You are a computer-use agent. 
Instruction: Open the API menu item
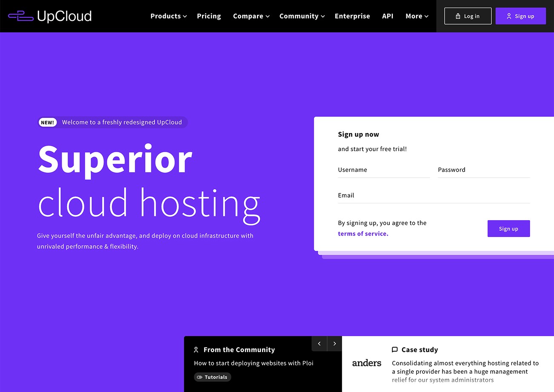point(388,16)
